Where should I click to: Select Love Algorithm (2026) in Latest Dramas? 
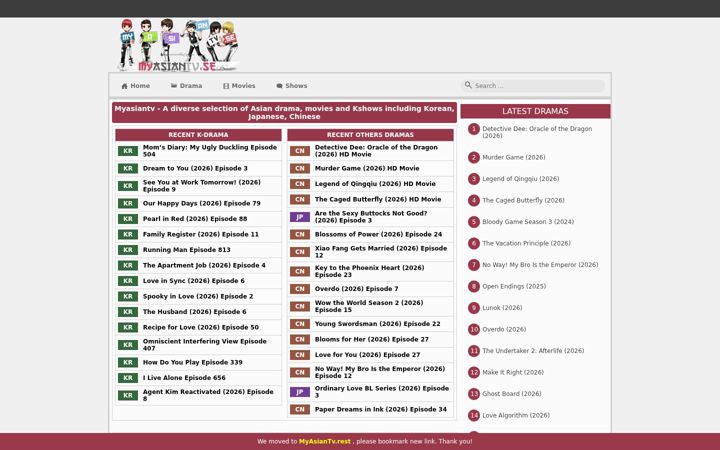(516, 416)
